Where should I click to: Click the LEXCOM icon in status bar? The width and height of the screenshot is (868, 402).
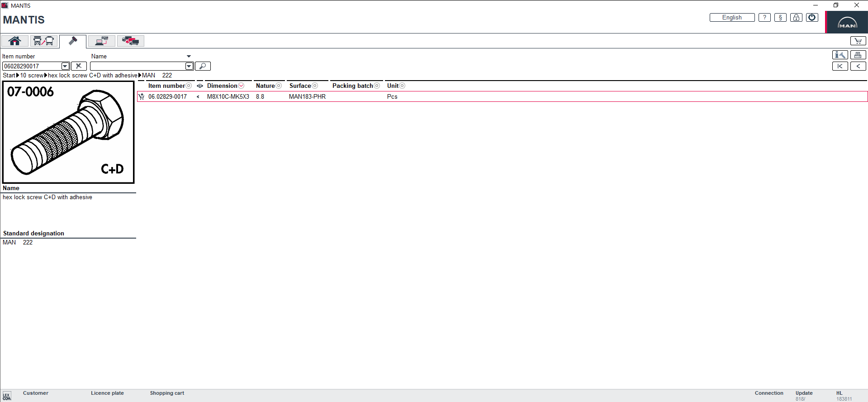pyautogui.click(x=7, y=396)
